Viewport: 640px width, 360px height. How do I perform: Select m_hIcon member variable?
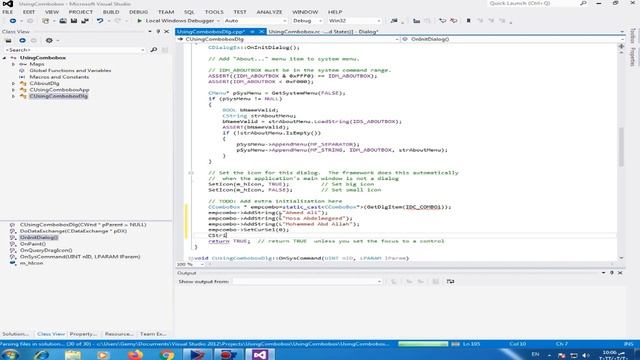[31, 263]
